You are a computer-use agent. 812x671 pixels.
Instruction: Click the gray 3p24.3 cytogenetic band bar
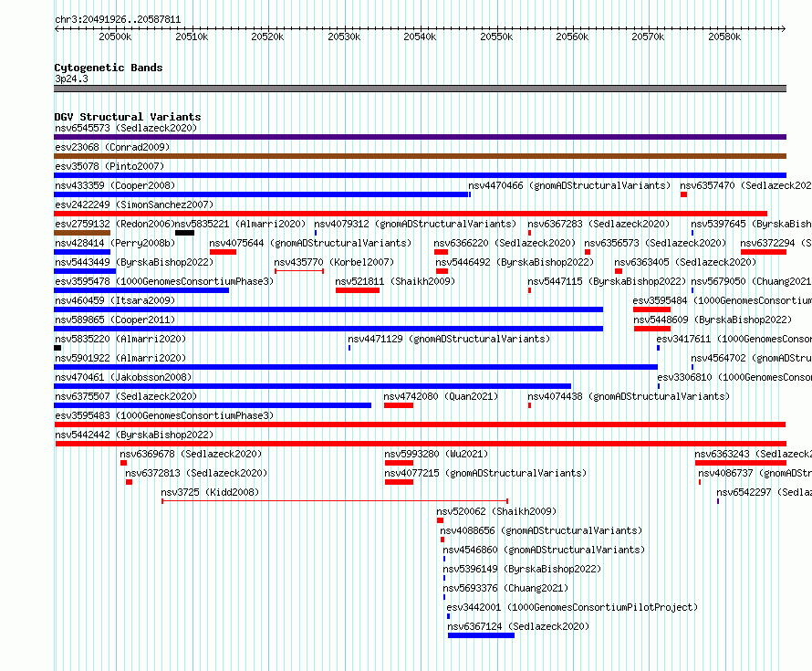click(x=420, y=89)
